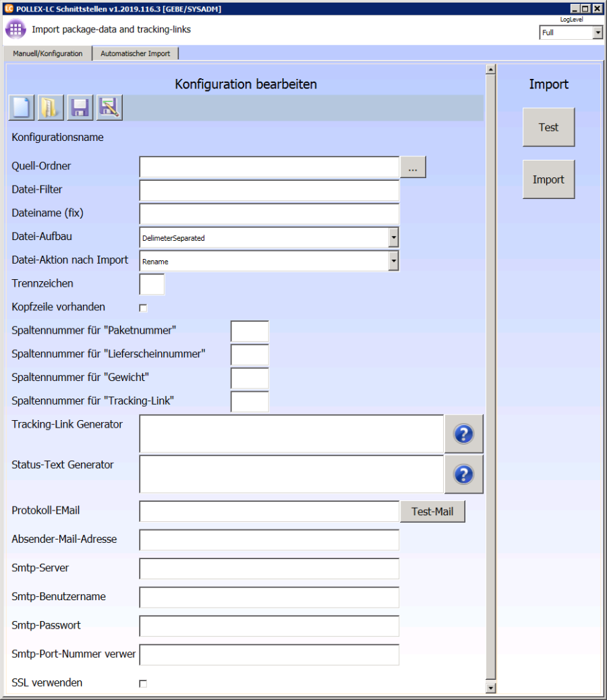Image resolution: width=607 pixels, height=700 pixels.
Task: Expand the Datei-Aufbau dropdown
Action: [393, 238]
